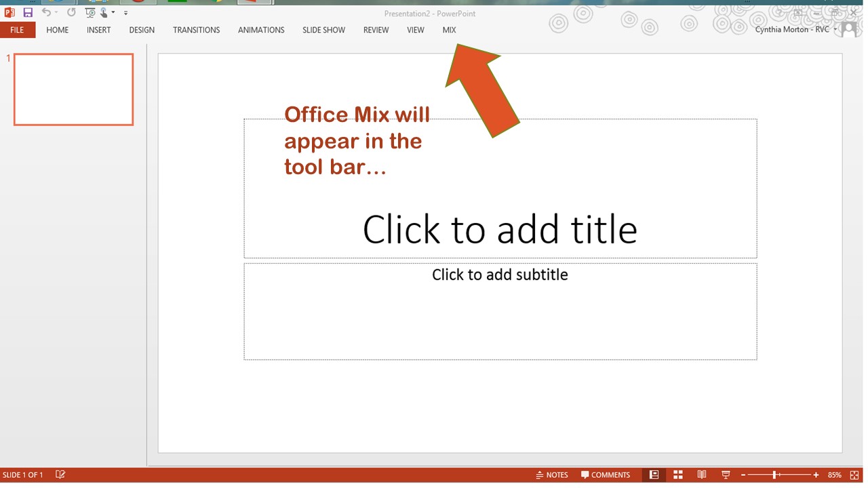Start the Slide Show from the status bar

725,474
